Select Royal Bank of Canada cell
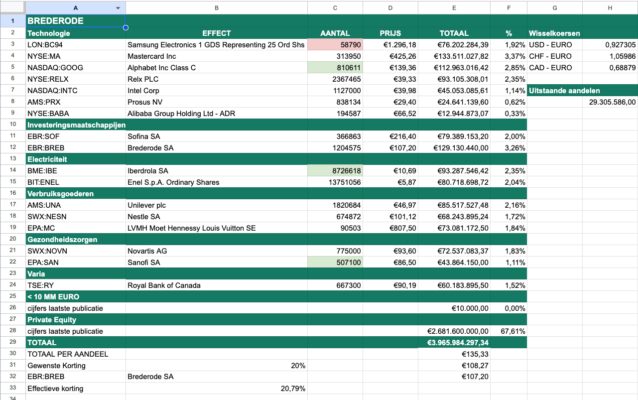 pos(216,285)
